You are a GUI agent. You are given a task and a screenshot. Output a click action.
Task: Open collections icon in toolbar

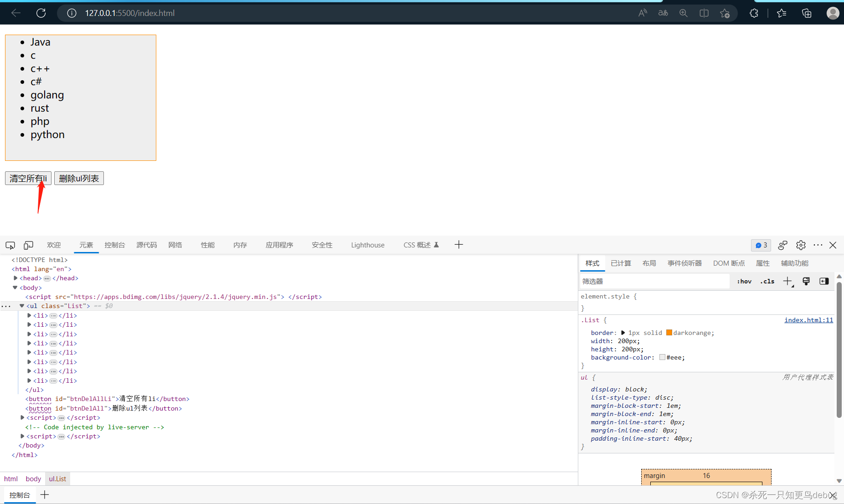807,13
